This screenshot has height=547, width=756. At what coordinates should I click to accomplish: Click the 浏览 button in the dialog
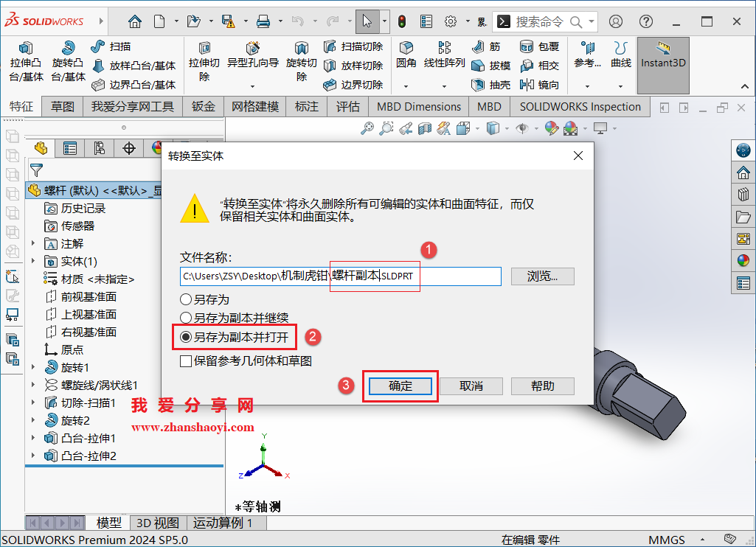542,276
